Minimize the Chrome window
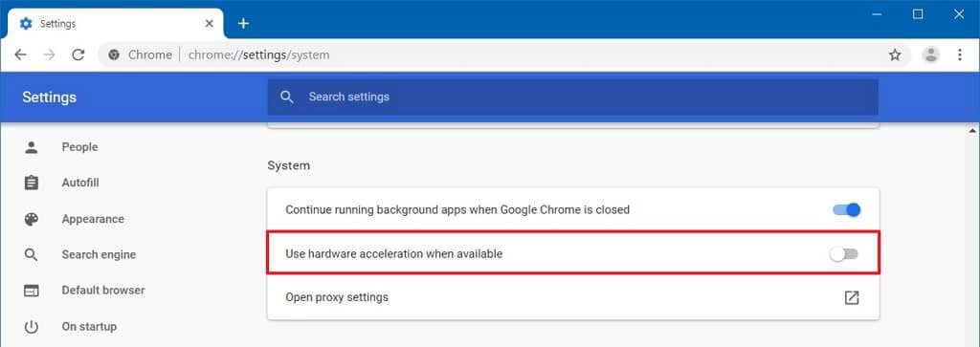Screen dimensions: 980x347 [x=877, y=14]
